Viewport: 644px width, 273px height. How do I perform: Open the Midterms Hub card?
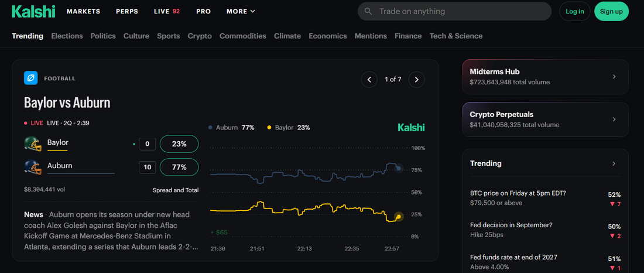click(x=545, y=77)
